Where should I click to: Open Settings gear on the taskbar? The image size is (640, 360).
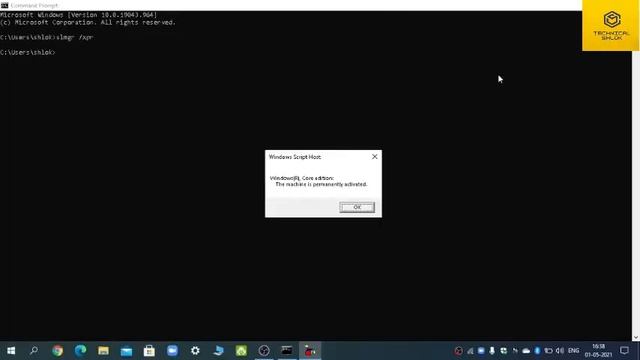(195, 351)
